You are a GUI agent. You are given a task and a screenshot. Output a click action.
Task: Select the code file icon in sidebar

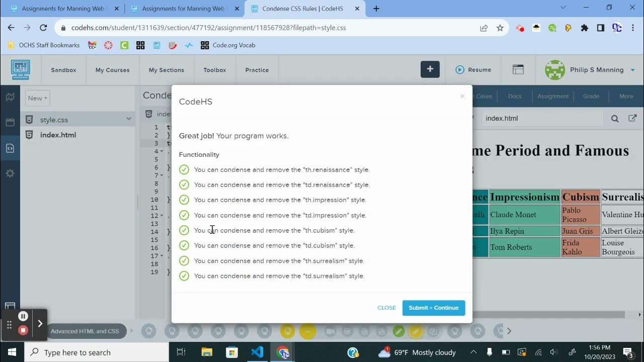coord(10,148)
